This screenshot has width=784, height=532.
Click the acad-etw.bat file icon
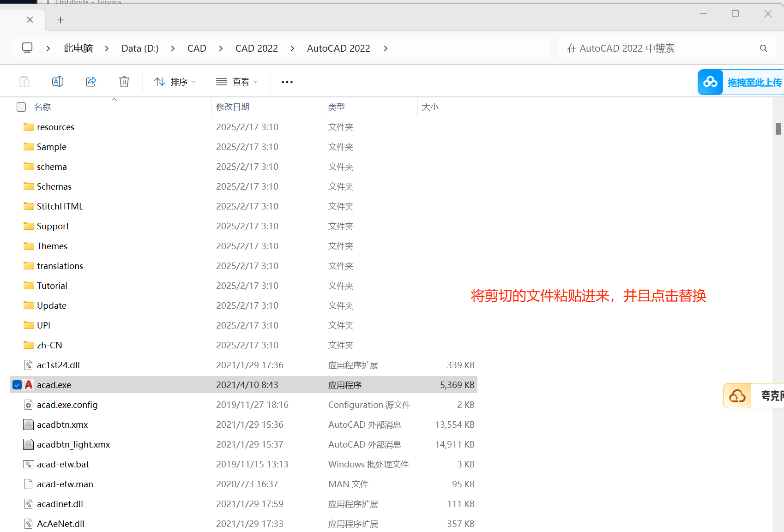tap(29, 464)
